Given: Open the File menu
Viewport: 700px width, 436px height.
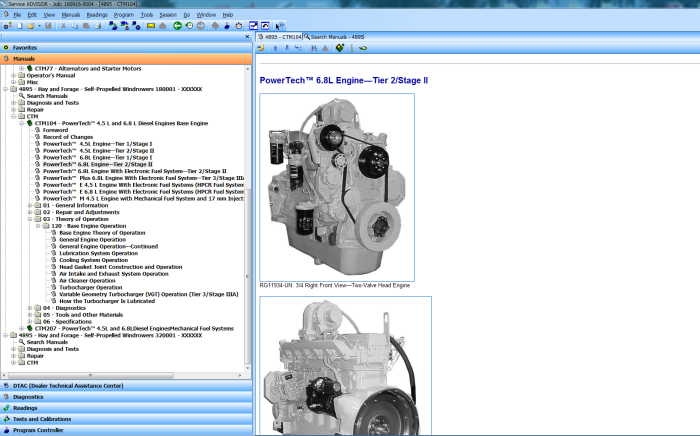Looking at the screenshot, I should (17, 15).
